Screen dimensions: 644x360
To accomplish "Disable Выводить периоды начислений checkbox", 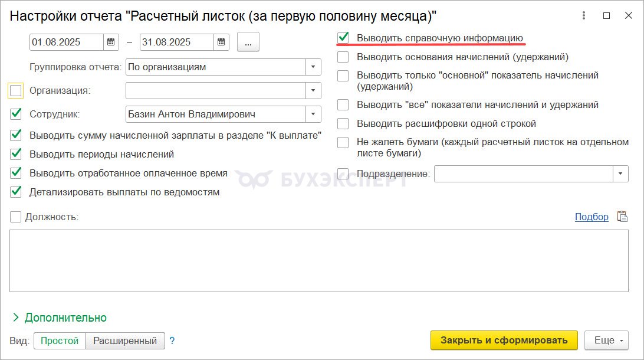I will (16, 154).
